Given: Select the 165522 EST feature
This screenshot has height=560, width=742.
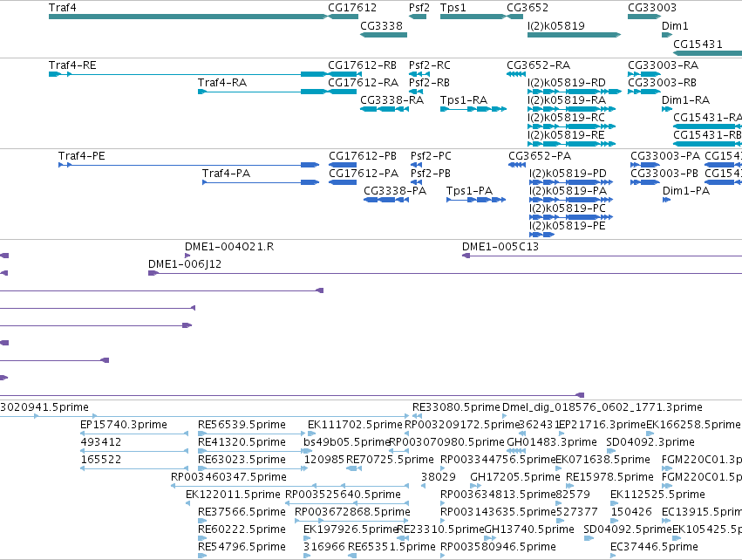Looking at the screenshot, I should click(x=134, y=469).
